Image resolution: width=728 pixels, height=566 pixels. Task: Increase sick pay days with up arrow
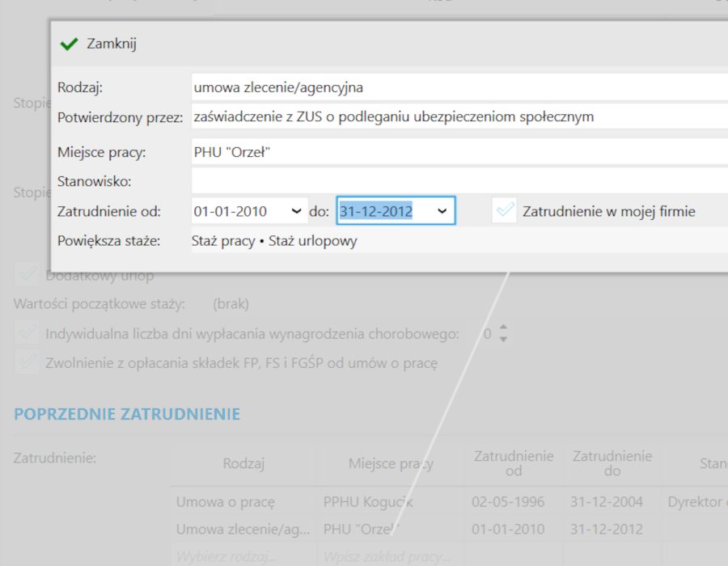(x=504, y=327)
